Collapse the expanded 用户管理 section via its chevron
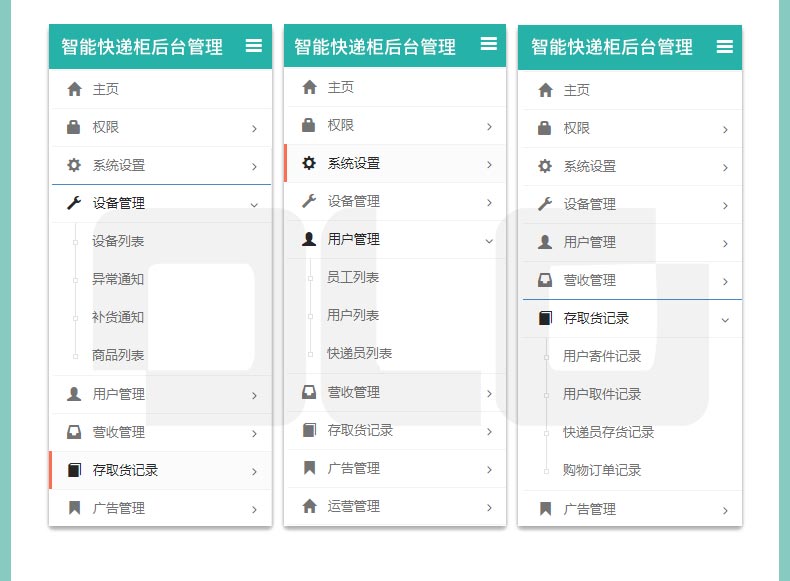The height and width of the screenshot is (581, 790). click(489, 241)
